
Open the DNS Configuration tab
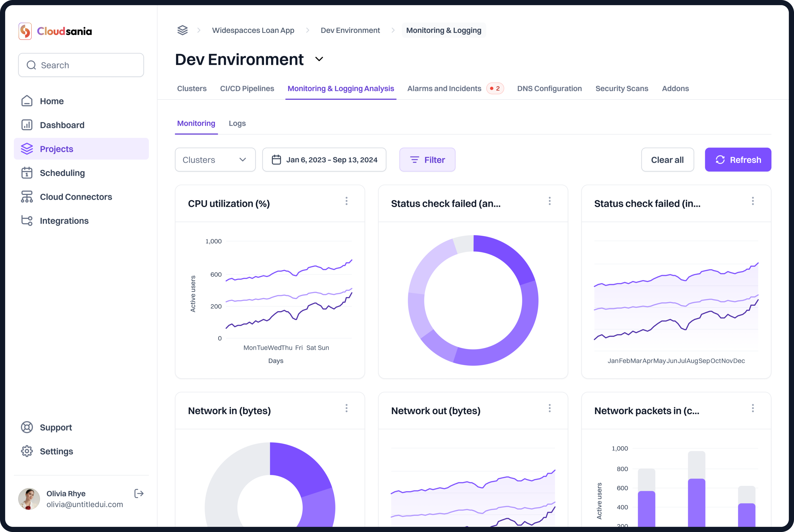pyautogui.click(x=550, y=88)
